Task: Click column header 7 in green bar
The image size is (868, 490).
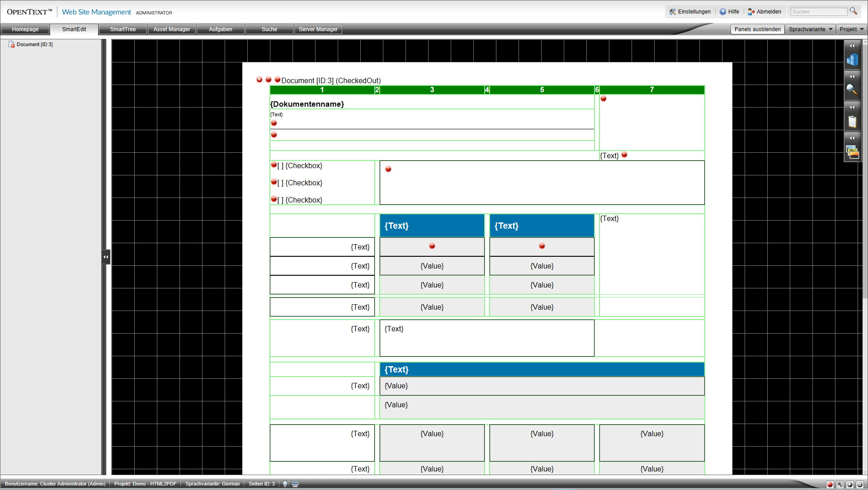Action: pos(652,90)
